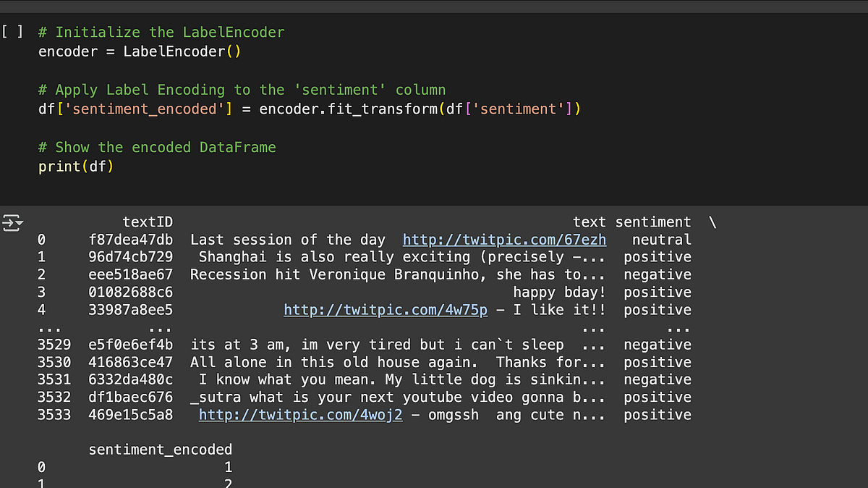Screen dimensions: 868x488
Task: Click textID value f87dea47db
Action: (131, 240)
